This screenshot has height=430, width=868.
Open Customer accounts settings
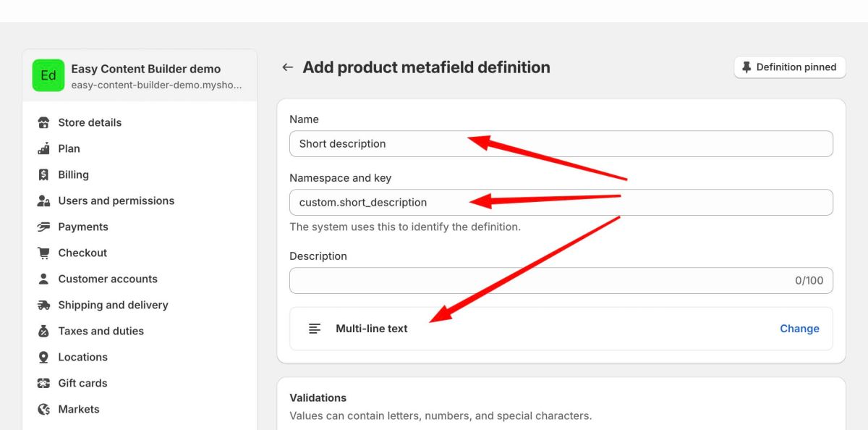pyautogui.click(x=107, y=279)
